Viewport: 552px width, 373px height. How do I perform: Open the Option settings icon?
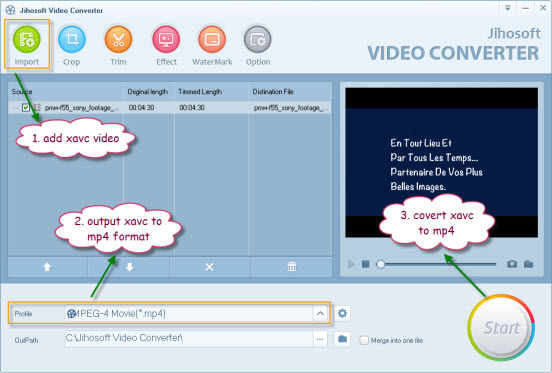[258, 39]
